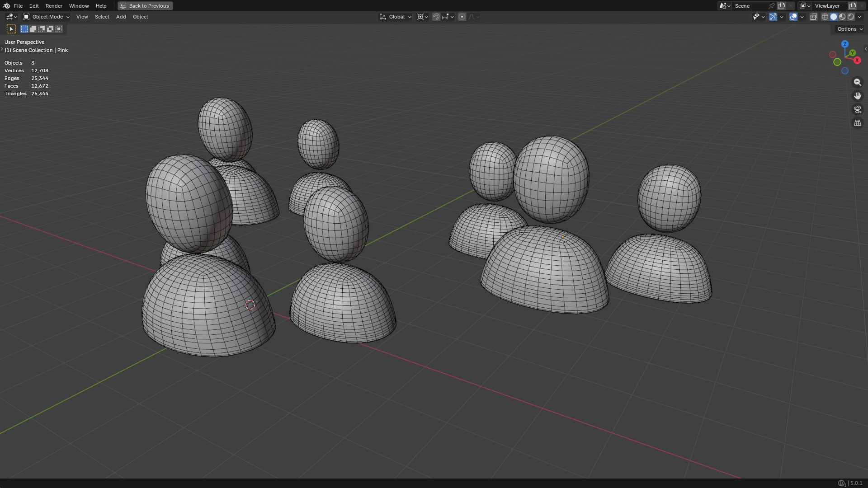The width and height of the screenshot is (868, 488).
Task: Open the Global transform orientation dropdown
Action: [396, 17]
